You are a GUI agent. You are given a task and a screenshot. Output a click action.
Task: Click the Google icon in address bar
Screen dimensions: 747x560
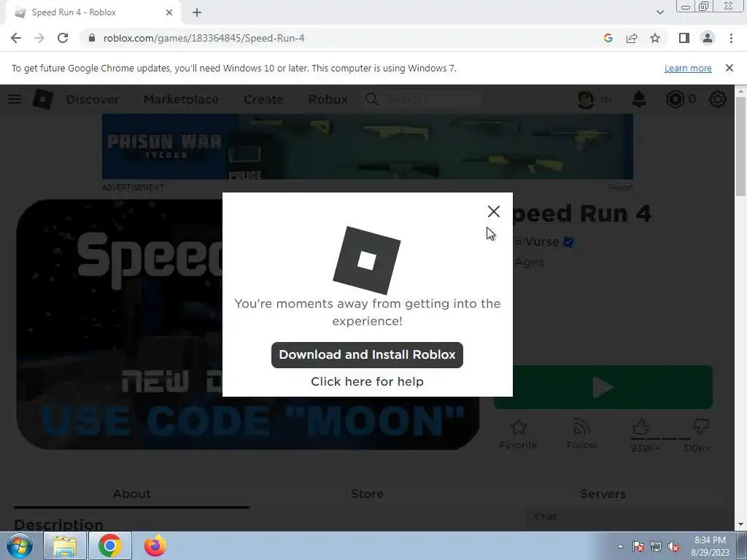[x=608, y=38]
